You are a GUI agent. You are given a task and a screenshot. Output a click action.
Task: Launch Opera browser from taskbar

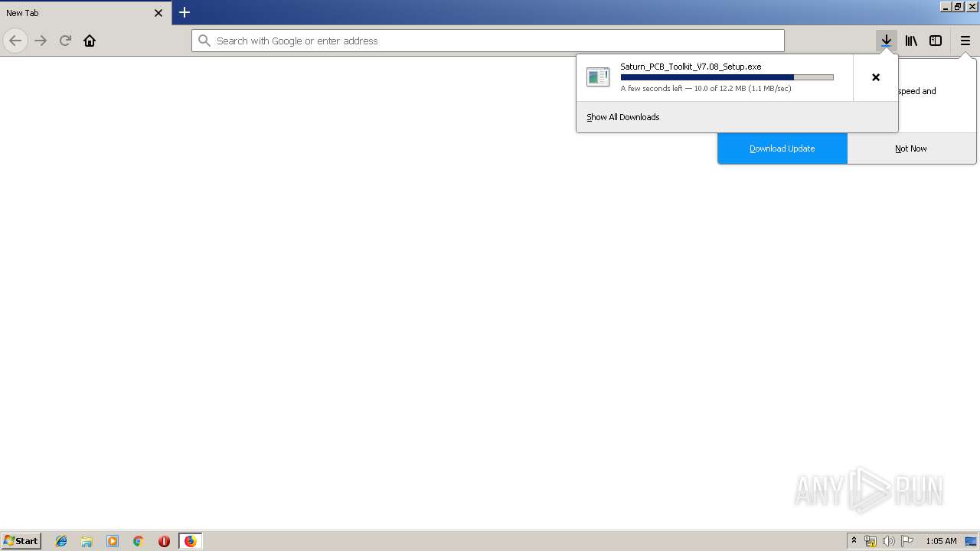(x=164, y=541)
